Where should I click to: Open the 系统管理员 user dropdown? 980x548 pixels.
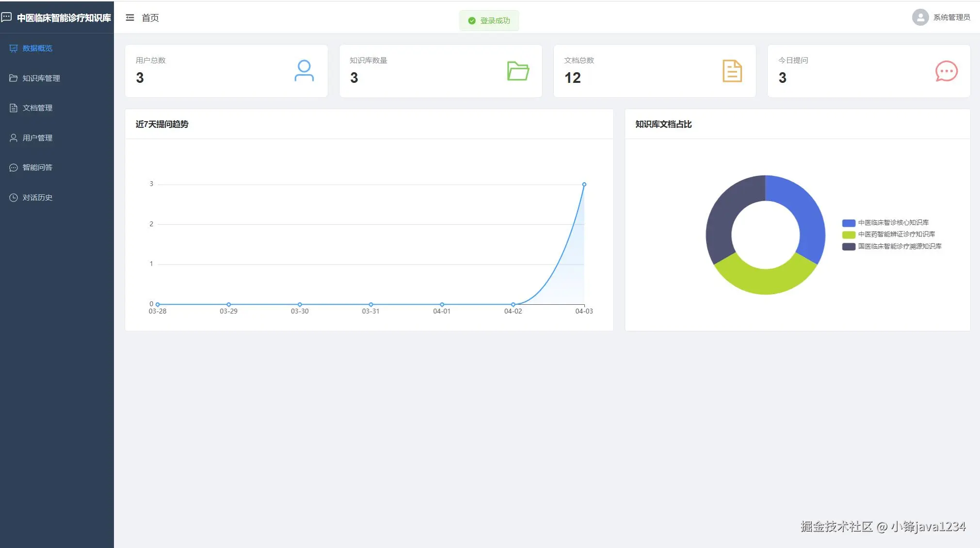[x=951, y=17]
